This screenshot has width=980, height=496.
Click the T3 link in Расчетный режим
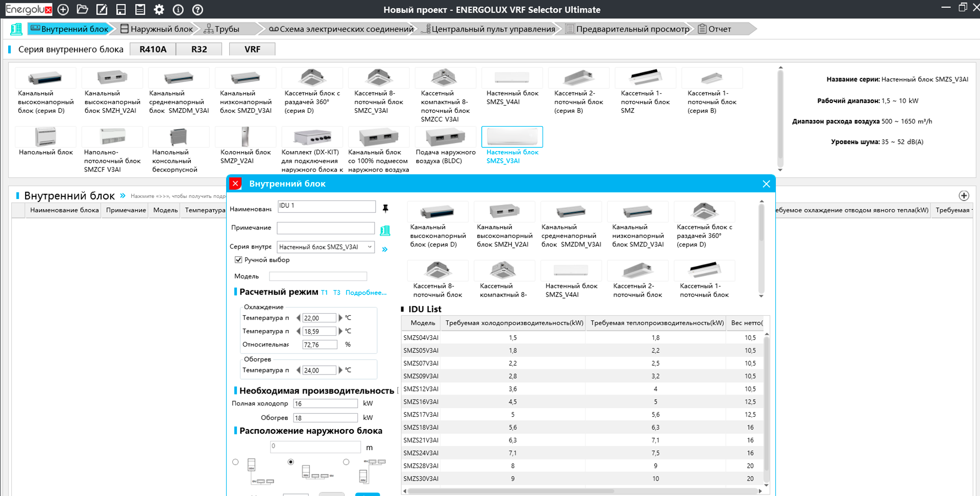(337, 292)
